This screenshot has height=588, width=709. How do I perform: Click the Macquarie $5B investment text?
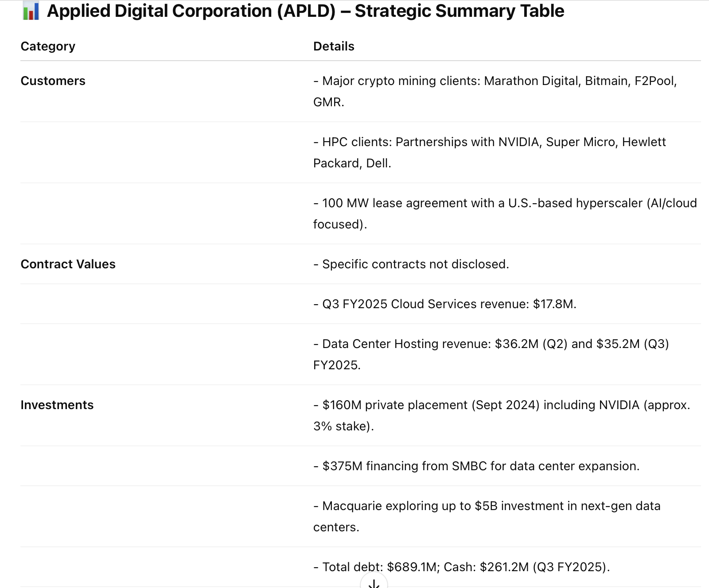coord(487,516)
